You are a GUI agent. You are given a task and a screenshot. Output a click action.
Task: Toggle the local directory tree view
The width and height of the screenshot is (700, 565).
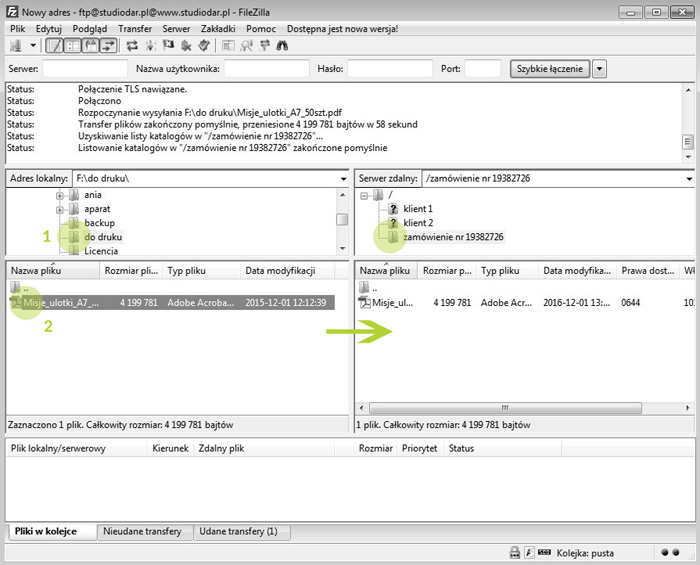coord(72,46)
